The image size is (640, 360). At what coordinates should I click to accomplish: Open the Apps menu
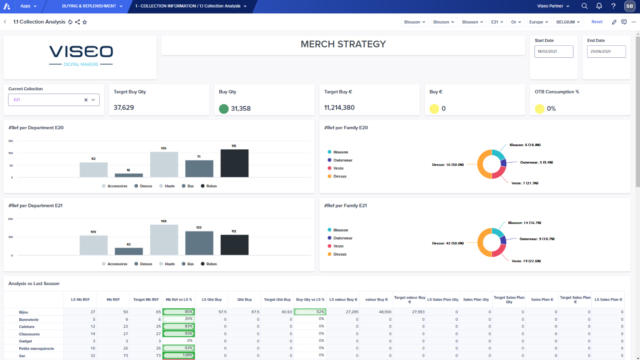pyautogui.click(x=28, y=6)
